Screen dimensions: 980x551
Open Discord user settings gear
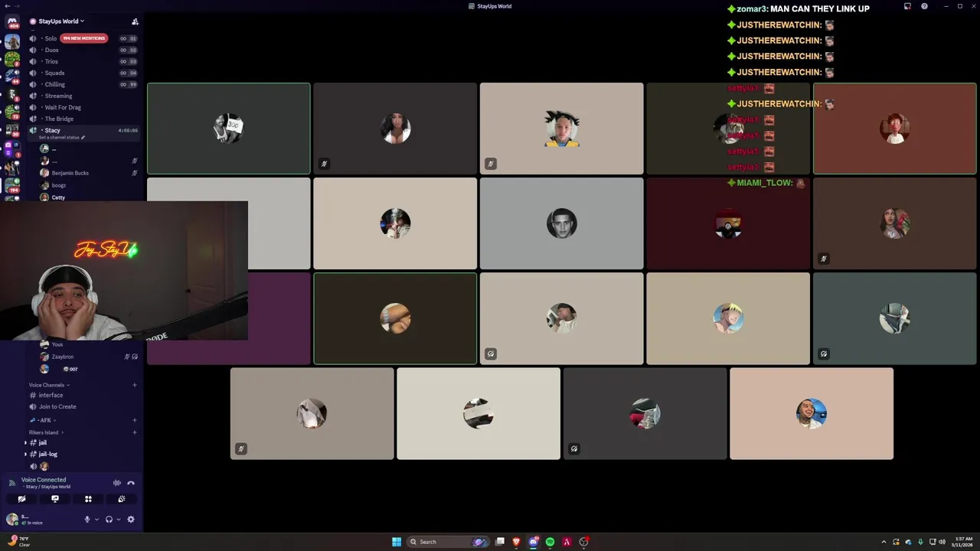pyautogui.click(x=131, y=520)
